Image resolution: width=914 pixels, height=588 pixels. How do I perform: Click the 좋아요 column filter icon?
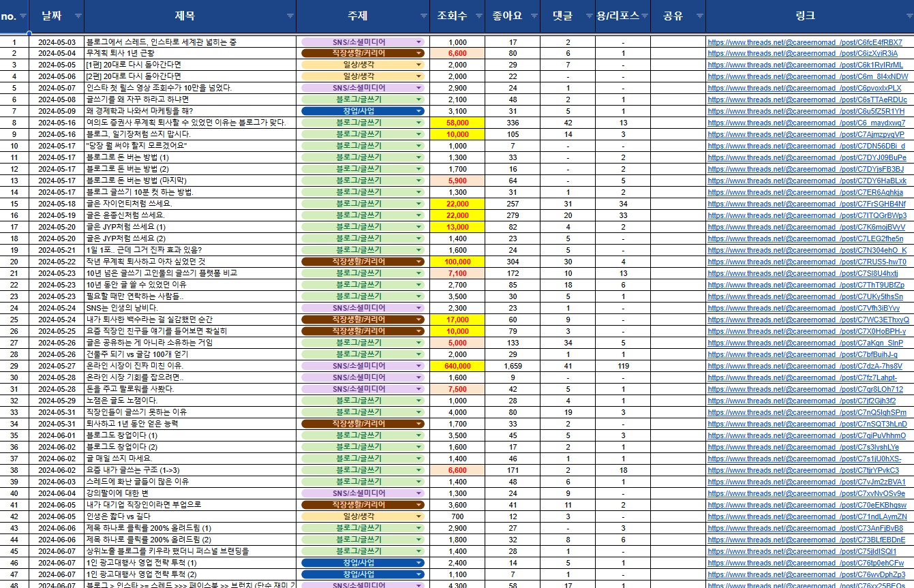pos(533,16)
